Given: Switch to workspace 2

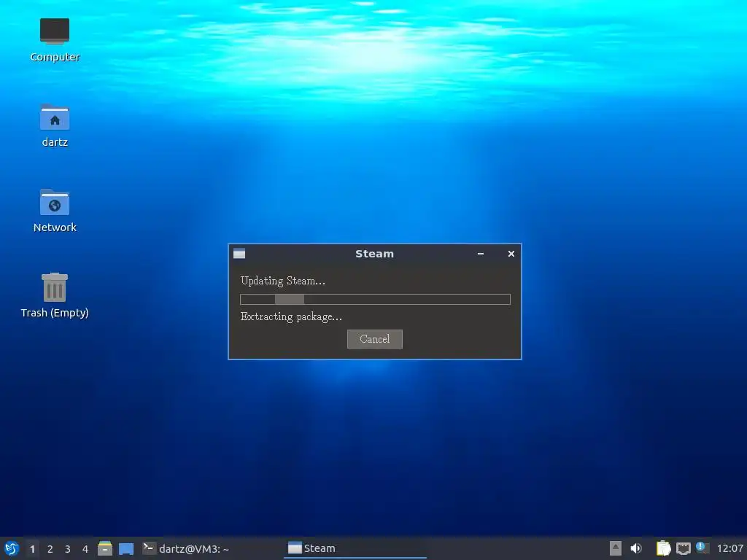Looking at the screenshot, I should tap(50, 549).
